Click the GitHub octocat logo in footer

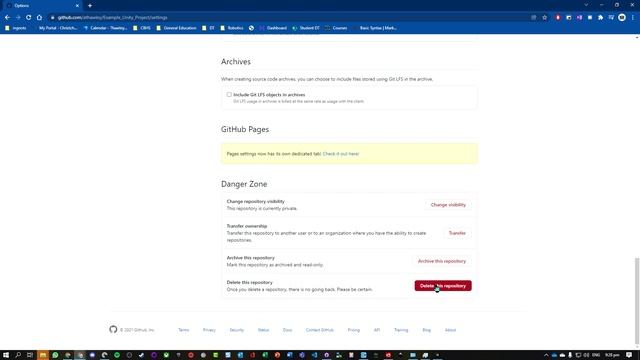[x=113, y=329]
